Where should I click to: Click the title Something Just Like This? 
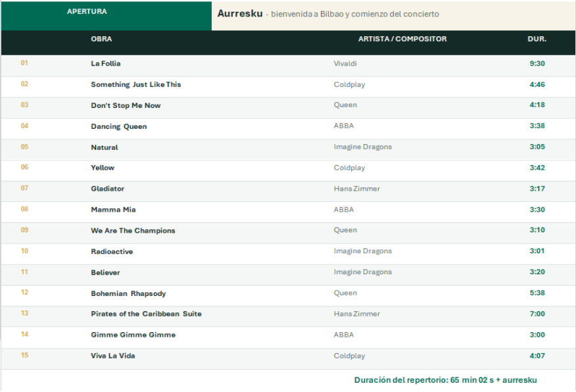[x=136, y=84]
